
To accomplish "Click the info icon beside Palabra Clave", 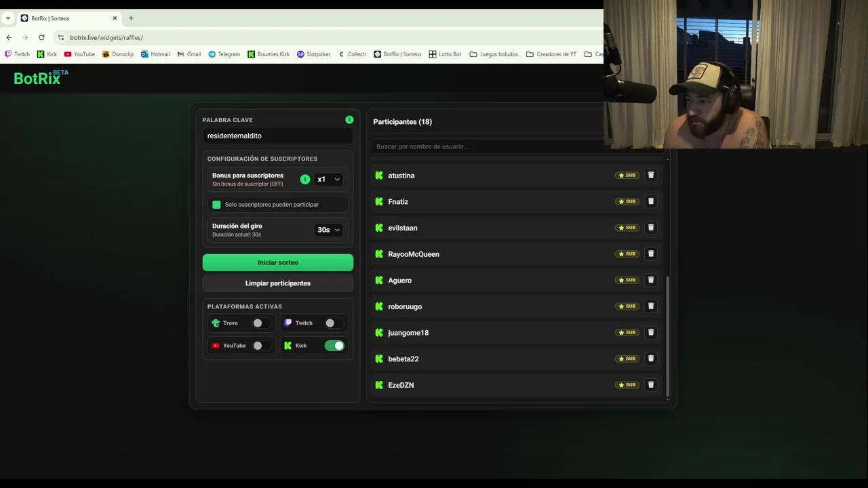I will (x=349, y=120).
